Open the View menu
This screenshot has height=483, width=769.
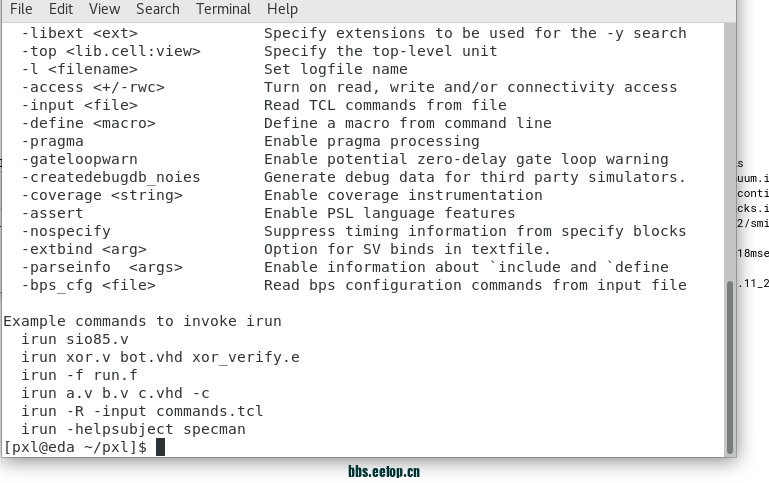pyautogui.click(x=104, y=9)
